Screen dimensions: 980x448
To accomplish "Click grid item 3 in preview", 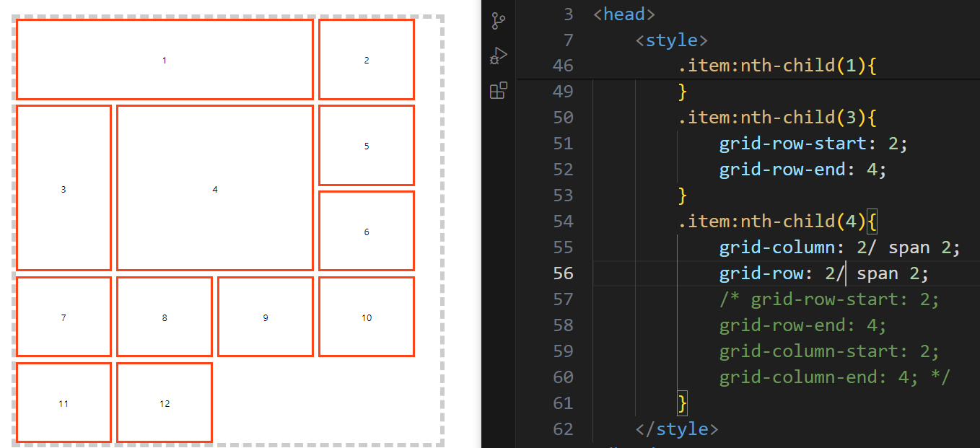I will tap(64, 188).
